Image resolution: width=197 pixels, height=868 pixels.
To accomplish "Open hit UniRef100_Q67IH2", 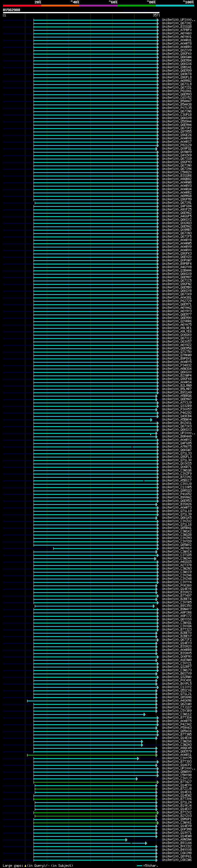I will [177, 23].
